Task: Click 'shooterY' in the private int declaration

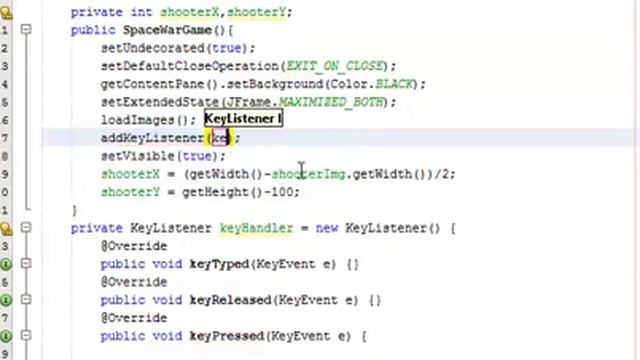Action: click(256, 12)
